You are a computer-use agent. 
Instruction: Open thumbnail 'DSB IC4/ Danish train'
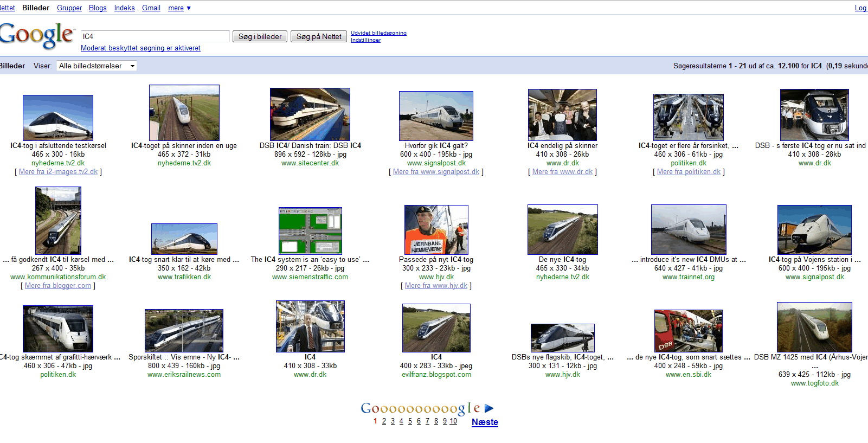(x=310, y=114)
